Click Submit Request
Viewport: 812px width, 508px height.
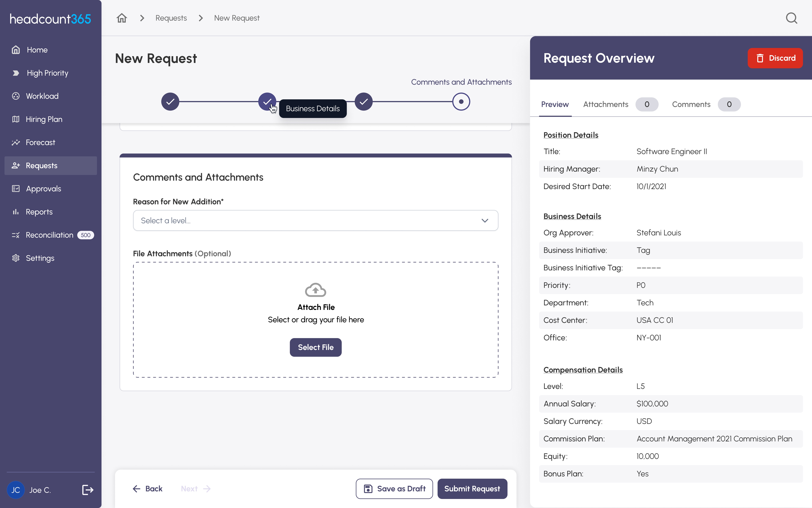[x=472, y=489]
